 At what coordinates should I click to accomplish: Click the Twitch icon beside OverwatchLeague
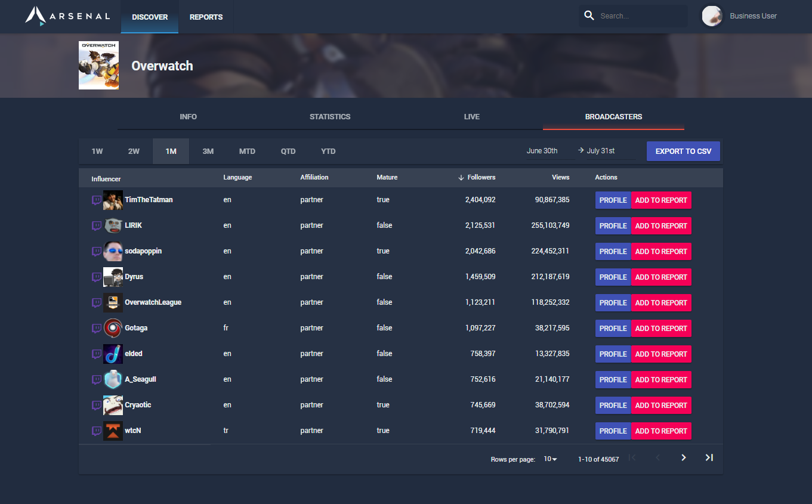click(x=96, y=302)
